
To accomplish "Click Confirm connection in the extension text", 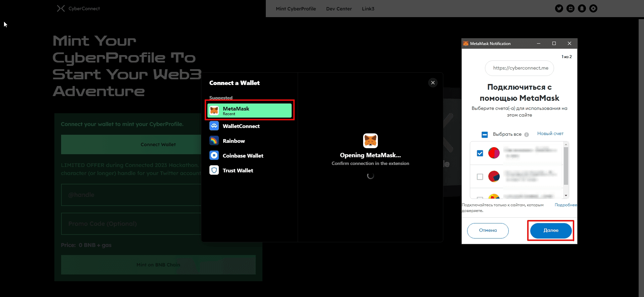I will click(370, 163).
